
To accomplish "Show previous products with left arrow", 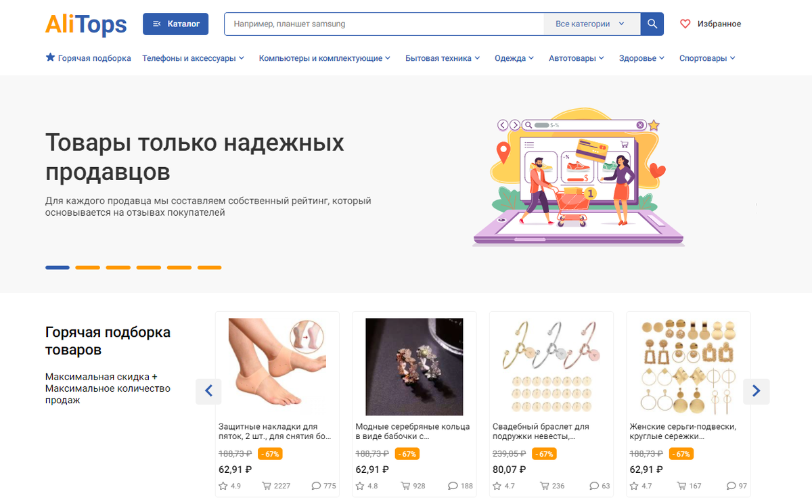I will tap(208, 390).
